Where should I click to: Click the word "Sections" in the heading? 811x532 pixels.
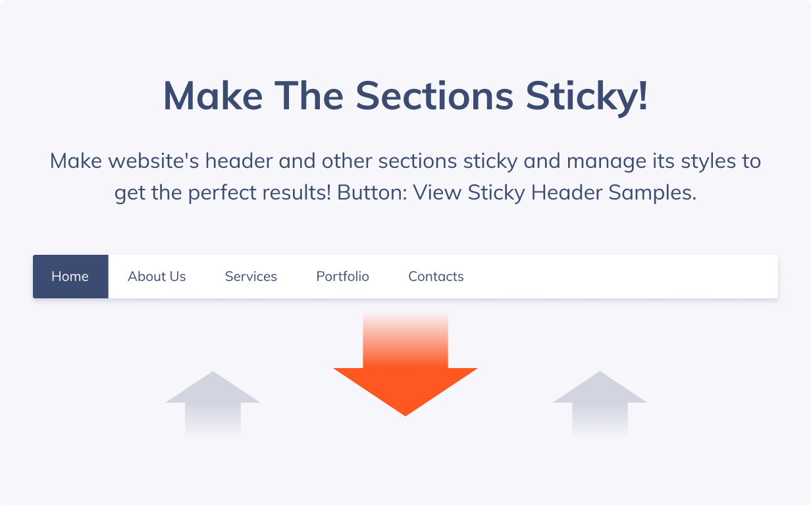[x=434, y=96]
